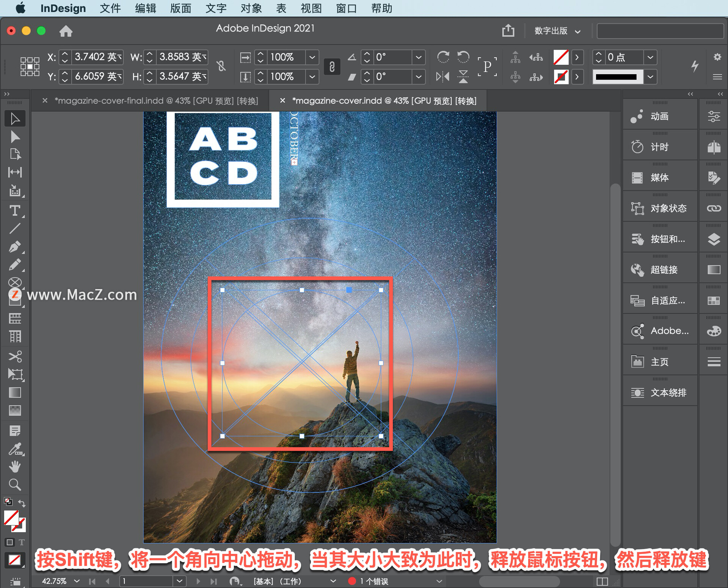Toggle constrain proportions for width and height
The image size is (728, 588).
[222, 67]
